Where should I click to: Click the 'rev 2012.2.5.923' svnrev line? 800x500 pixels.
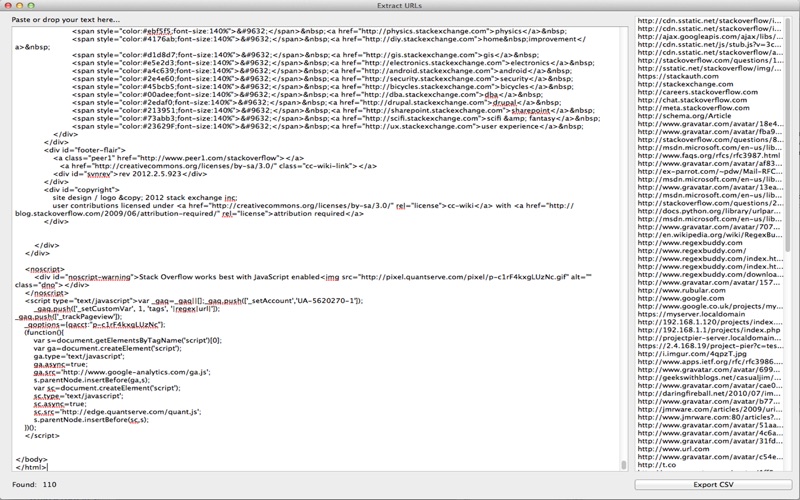point(130,174)
